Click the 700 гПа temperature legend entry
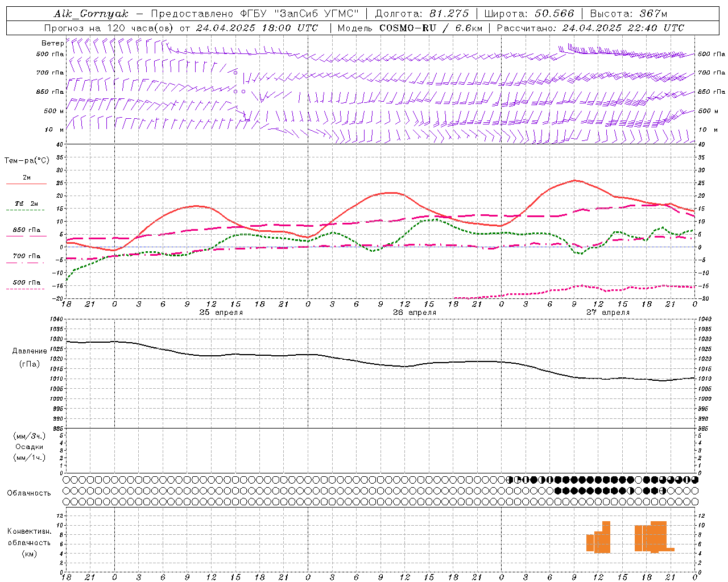This screenshot has height=582, width=728. pos(26,256)
